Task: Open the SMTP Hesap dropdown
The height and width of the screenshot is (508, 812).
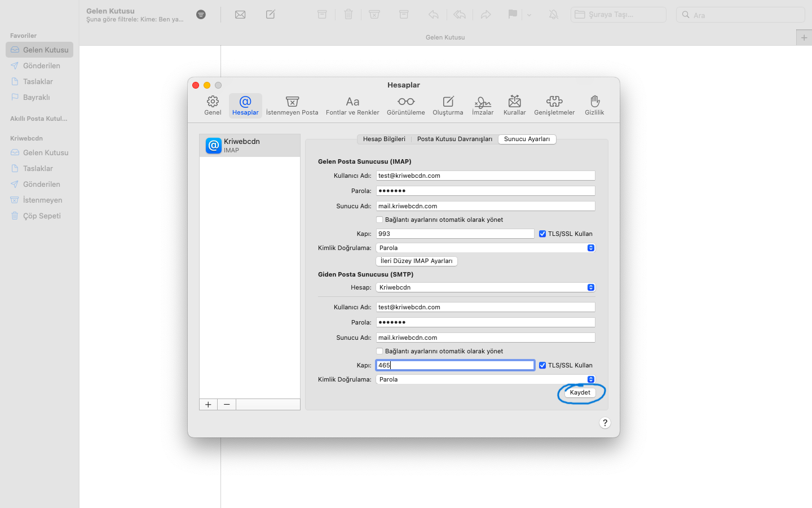Action: point(485,287)
